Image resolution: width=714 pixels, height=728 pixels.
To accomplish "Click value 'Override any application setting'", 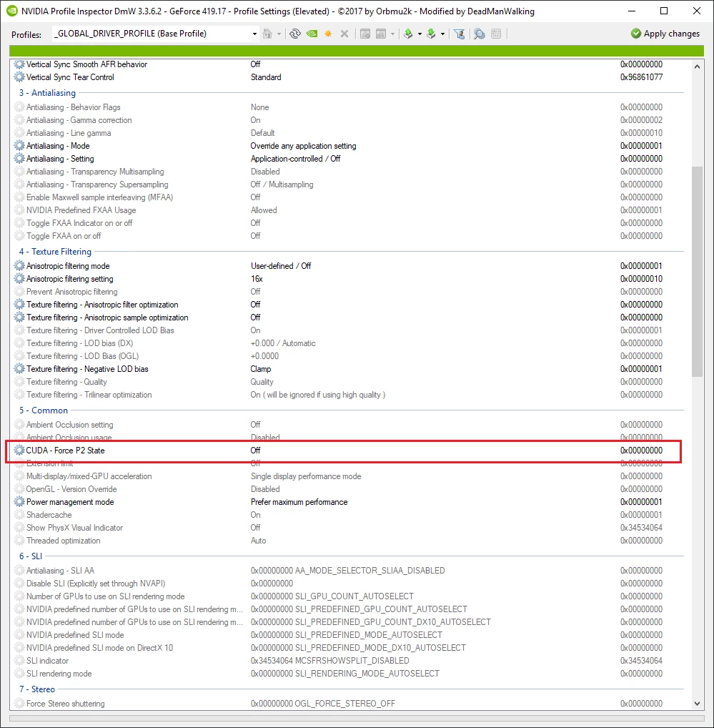I will pyautogui.click(x=304, y=146).
